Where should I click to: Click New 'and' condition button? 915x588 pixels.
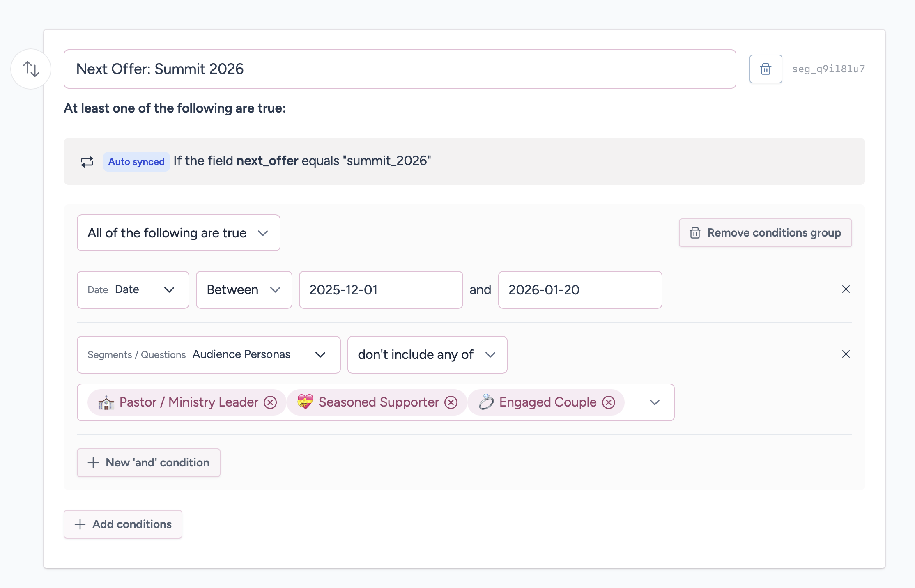(x=149, y=463)
